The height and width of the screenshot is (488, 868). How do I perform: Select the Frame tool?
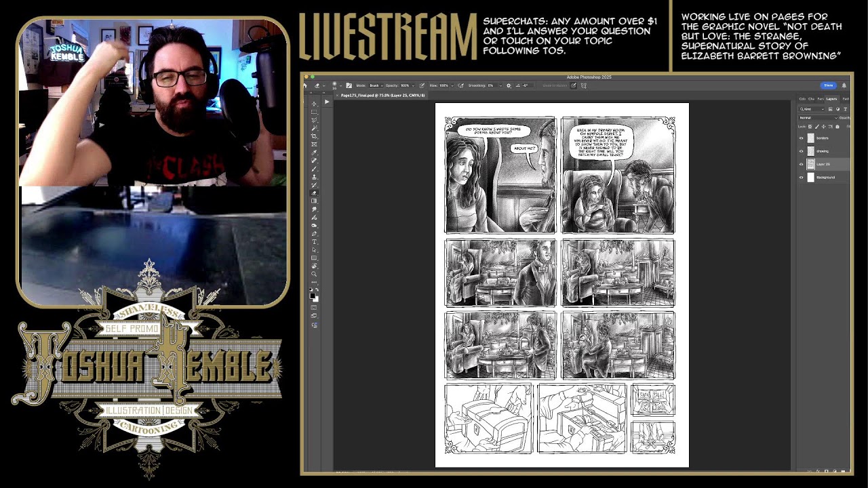point(314,144)
